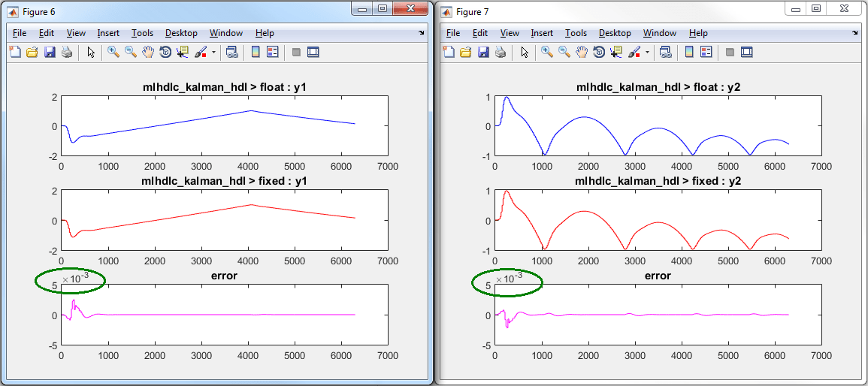Image resolution: width=868 pixels, height=386 pixels.
Task: Open the Insert menu in Figure 7
Action: (x=542, y=33)
